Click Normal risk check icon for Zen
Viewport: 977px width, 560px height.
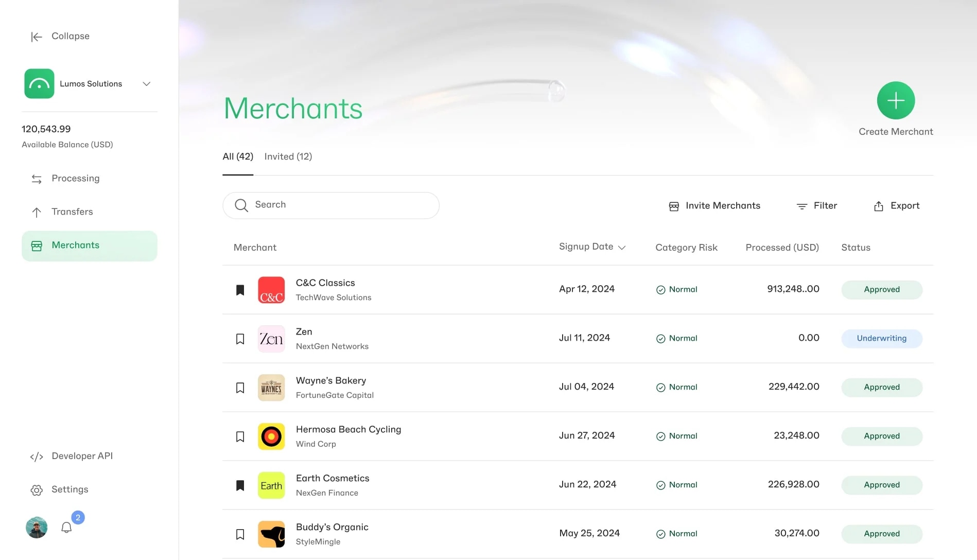661,339
